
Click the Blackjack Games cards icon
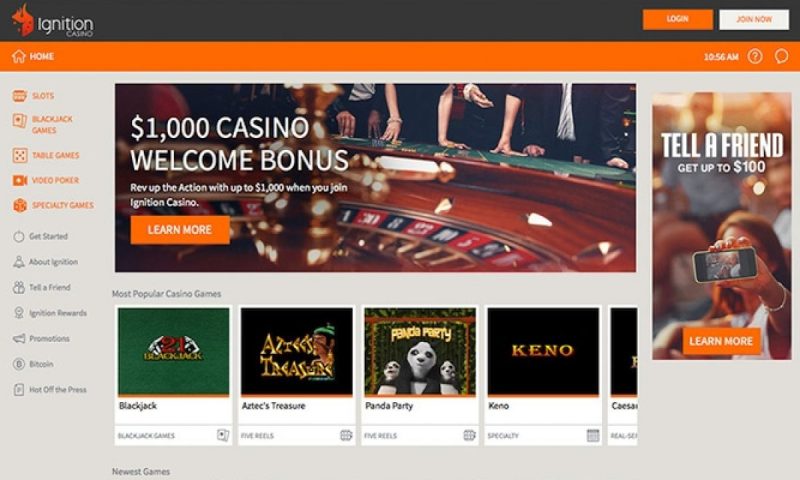coord(19,121)
